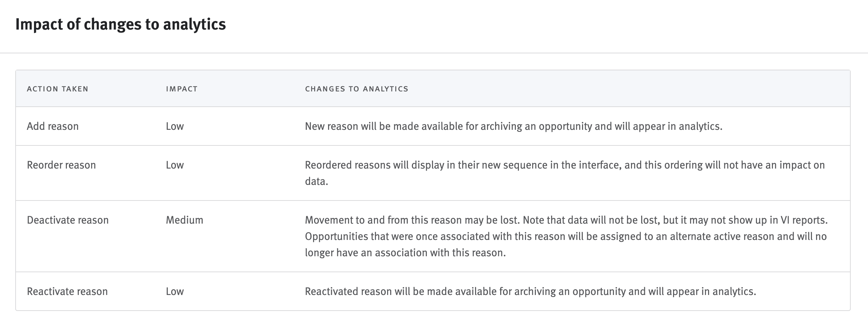868x331 pixels.
Task: Click the 'Low' impact for Reorder reason
Action: 175,165
